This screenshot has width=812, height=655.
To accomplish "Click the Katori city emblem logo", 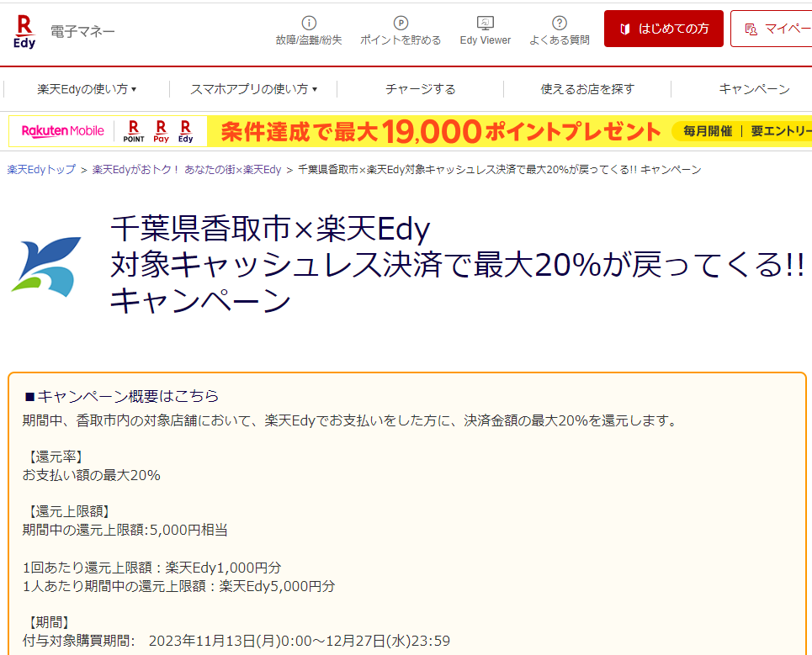I will pyautogui.click(x=46, y=267).
